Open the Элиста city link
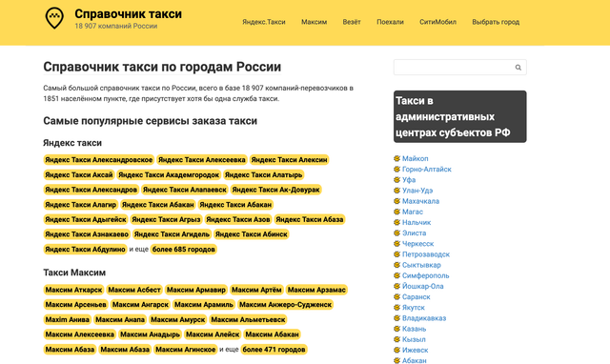Image resolution: width=610 pixels, height=364 pixels. (x=414, y=233)
